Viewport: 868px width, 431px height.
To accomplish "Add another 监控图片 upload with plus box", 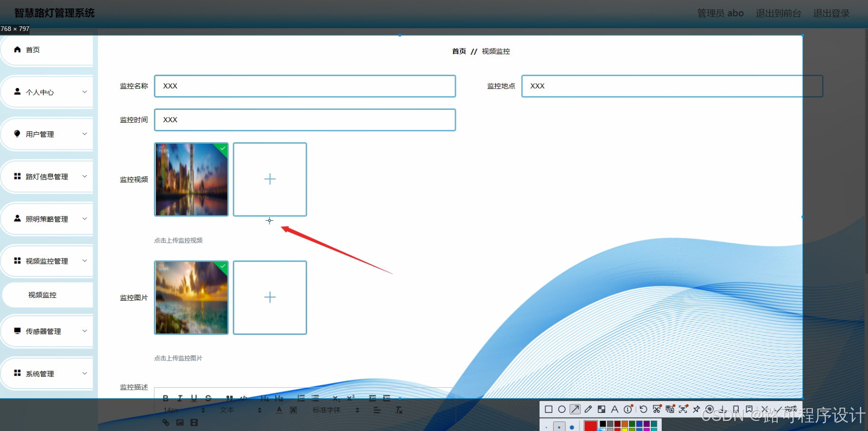I will pyautogui.click(x=270, y=297).
